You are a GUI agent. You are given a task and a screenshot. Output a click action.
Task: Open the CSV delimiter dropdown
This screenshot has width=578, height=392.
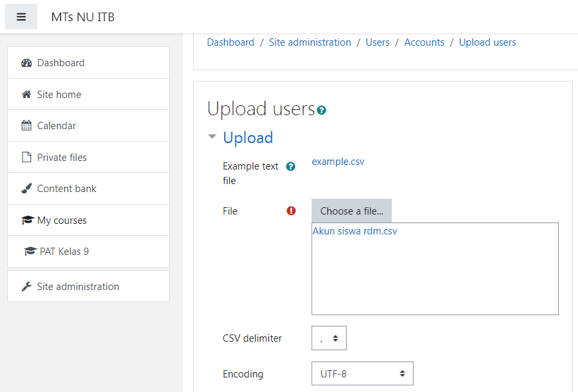click(x=329, y=338)
